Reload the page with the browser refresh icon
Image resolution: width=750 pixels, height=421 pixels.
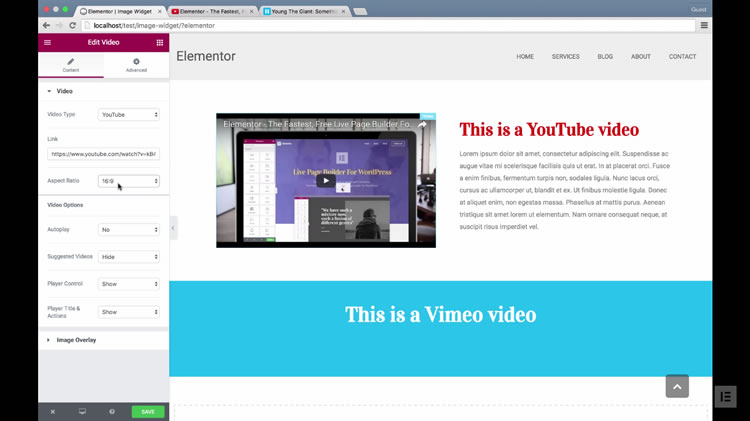tap(73, 25)
